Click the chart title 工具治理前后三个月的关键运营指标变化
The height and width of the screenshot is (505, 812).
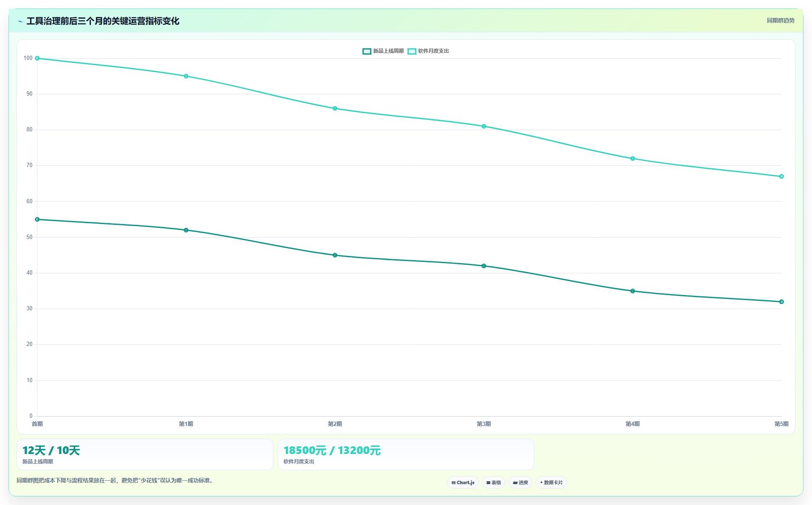103,21
